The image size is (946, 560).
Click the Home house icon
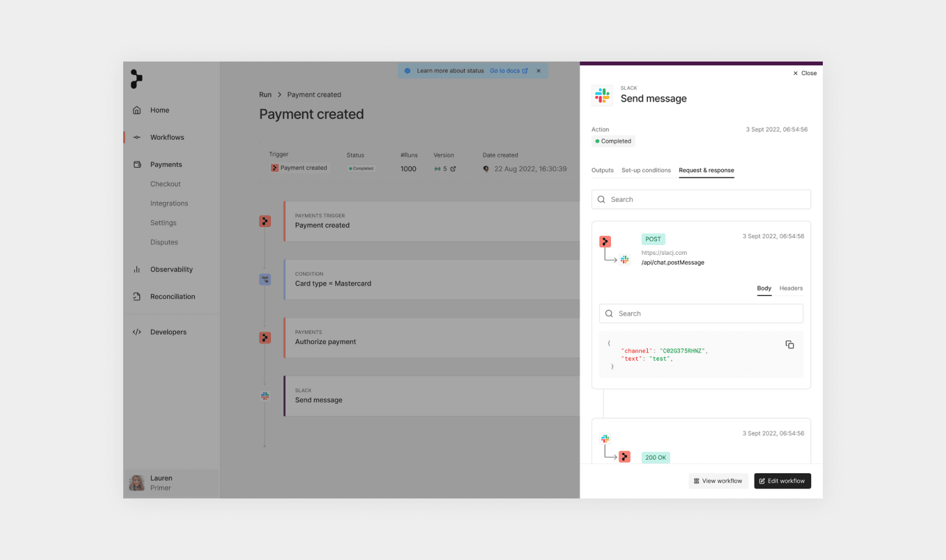point(137,110)
